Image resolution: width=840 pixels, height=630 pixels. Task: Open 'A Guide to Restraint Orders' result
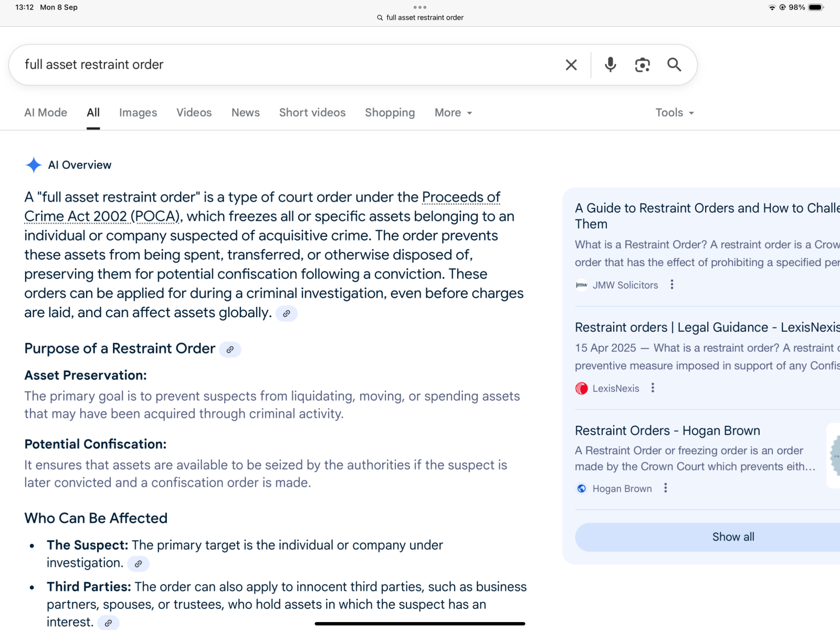click(x=707, y=216)
